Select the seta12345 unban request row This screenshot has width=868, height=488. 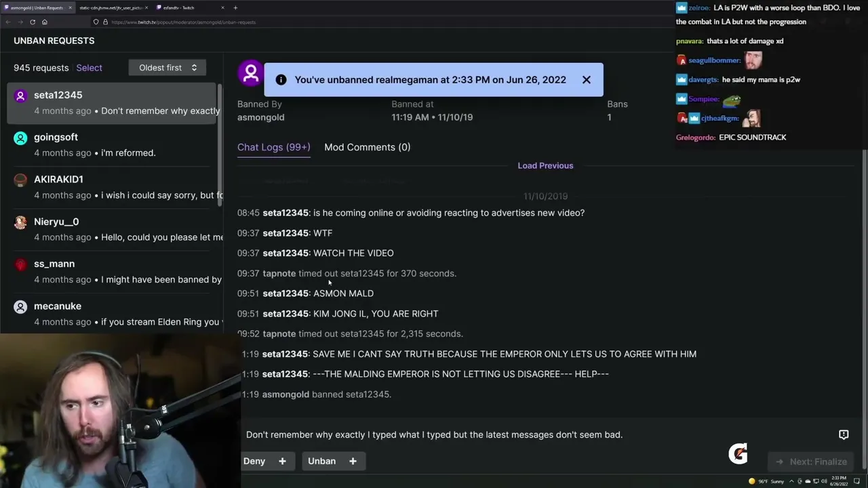click(112, 103)
